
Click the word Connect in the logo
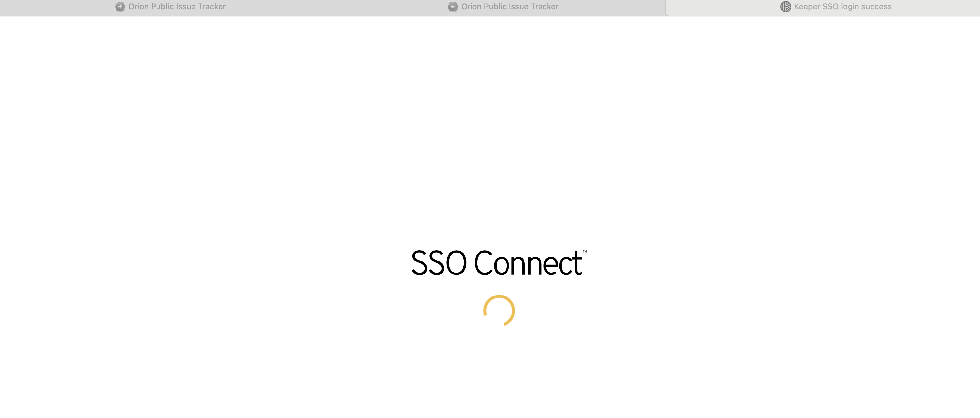click(x=528, y=263)
